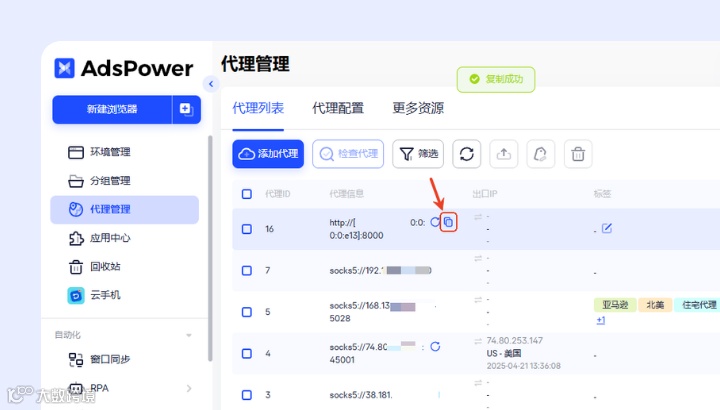Switch to the 代理列表 tab
This screenshot has width=720, height=410.
(258, 108)
